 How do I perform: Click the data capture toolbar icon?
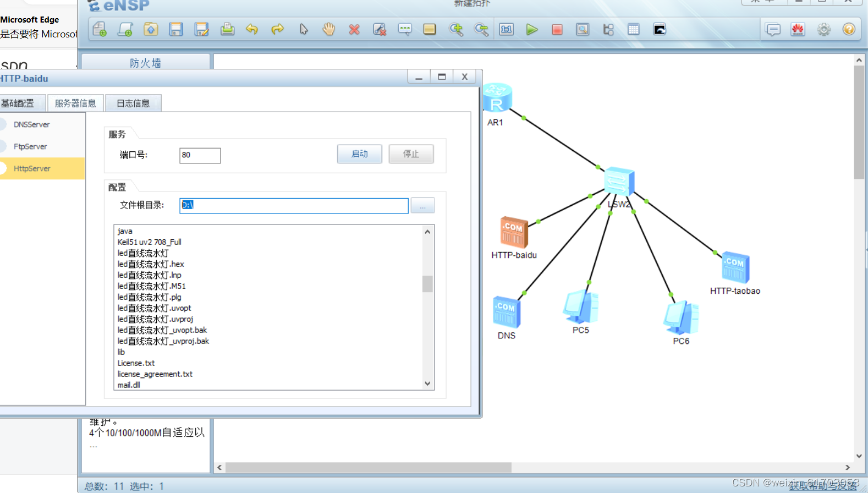tap(583, 29)
